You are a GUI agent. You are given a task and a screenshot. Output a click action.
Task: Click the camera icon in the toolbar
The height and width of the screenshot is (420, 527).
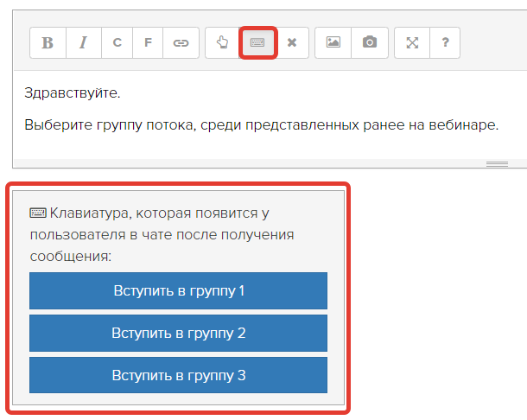(370, 42)
